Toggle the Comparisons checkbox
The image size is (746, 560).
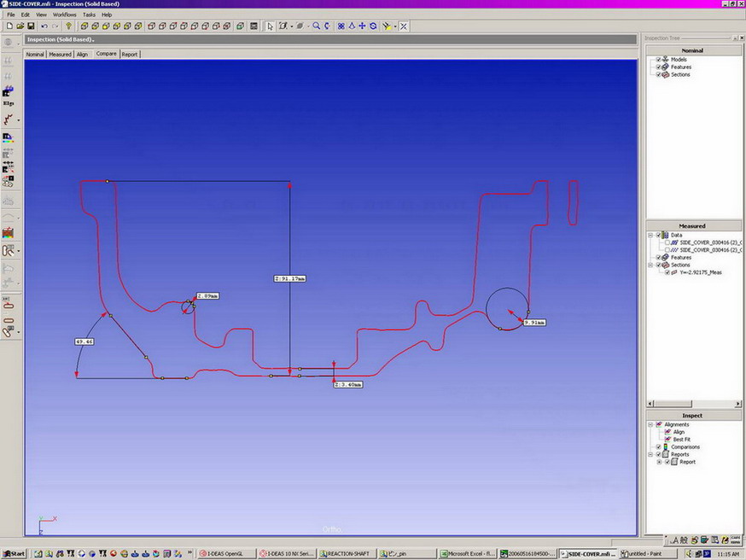tap(658, 446)
